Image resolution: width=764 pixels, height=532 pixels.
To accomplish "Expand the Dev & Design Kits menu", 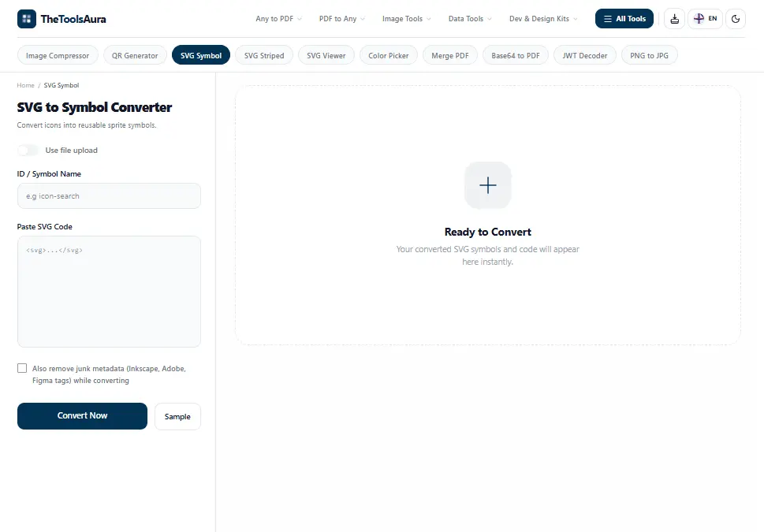I will tap(543, 19).
